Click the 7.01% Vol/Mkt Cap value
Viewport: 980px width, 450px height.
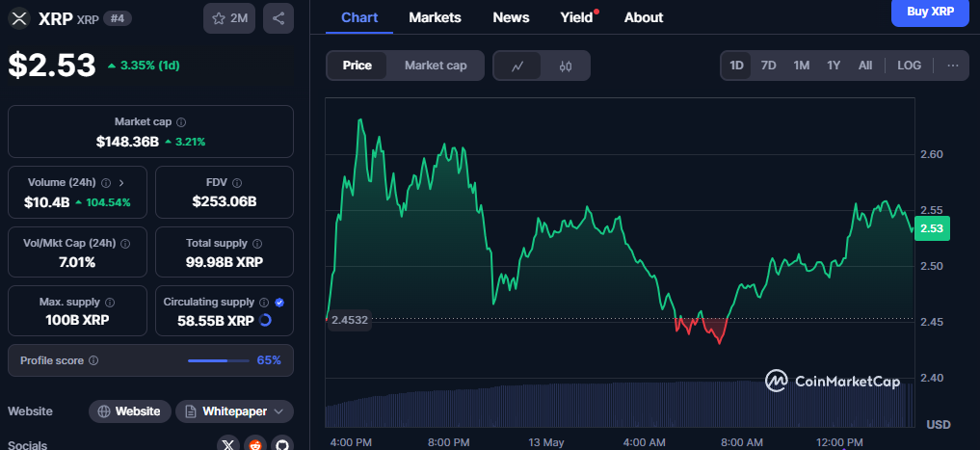pyautogui.click(x=77, y=262)
